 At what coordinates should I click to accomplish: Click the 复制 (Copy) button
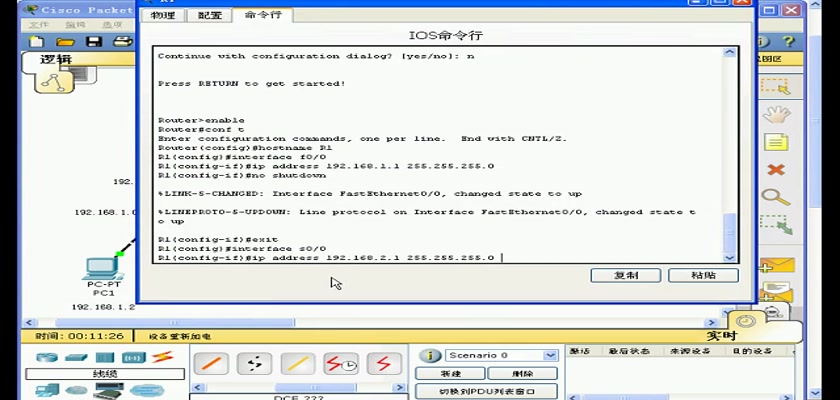tap(625, 275)
